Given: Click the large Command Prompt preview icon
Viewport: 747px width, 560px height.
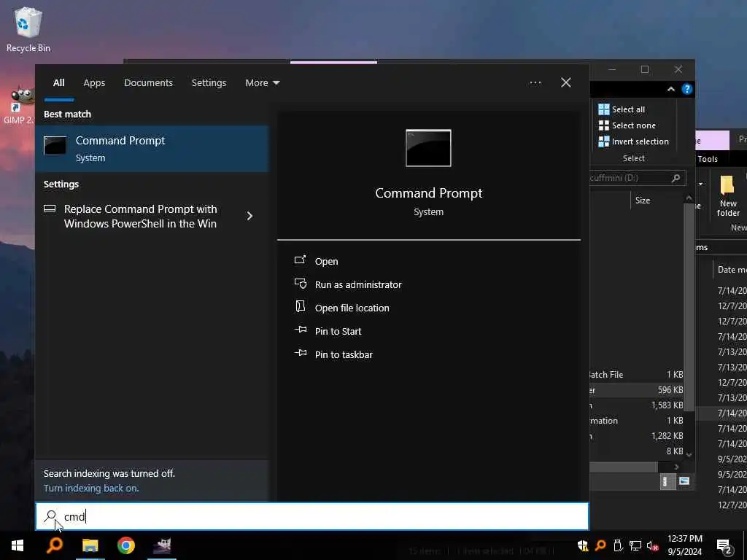Looking at the screenshot, I should [428, 148].
